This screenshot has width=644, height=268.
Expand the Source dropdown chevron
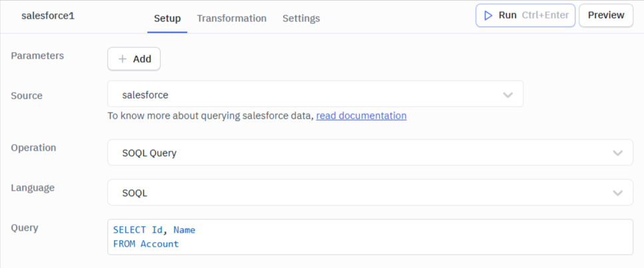pos(508,95)
